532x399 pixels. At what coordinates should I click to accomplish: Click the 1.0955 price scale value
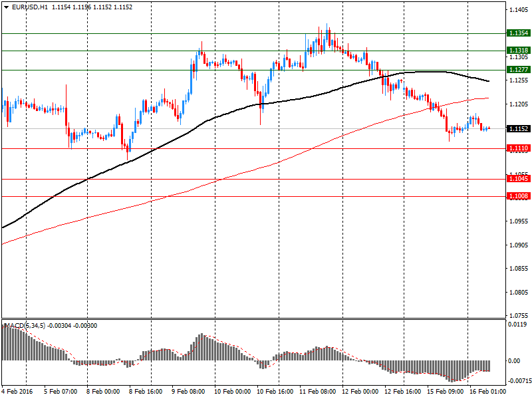click(x=519, y=221)
